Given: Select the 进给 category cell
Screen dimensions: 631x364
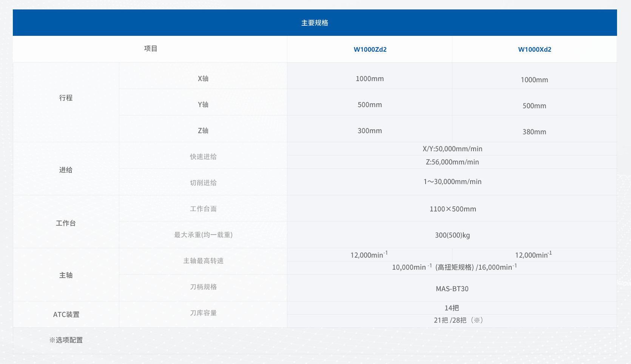Looking at the screenshot, I should (66, 170).
